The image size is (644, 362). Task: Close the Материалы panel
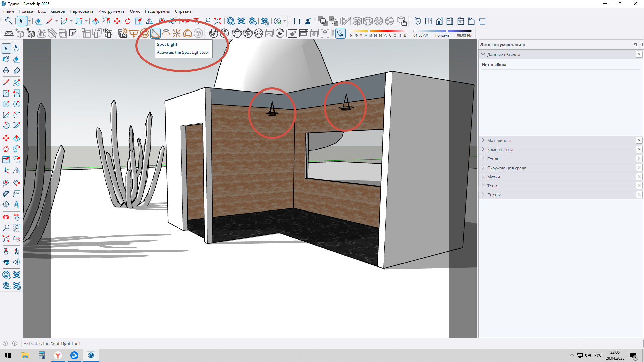click(x=639, y=140)
